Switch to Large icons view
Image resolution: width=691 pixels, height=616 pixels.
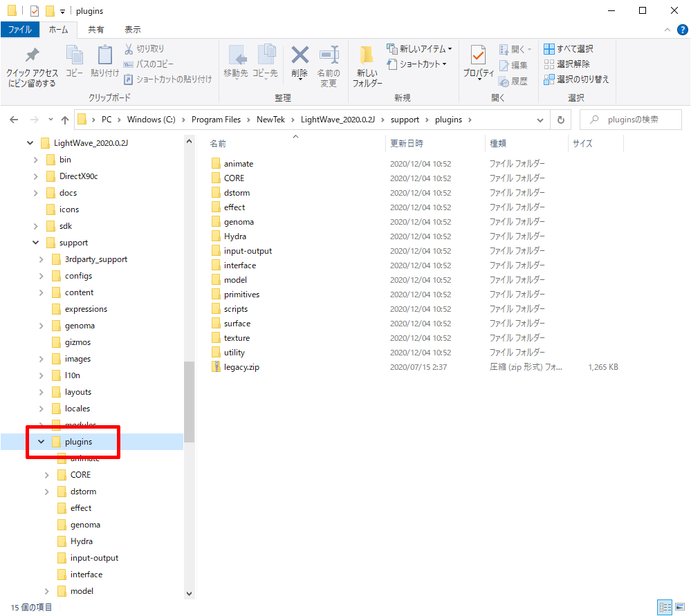click(x=681, y=607)
